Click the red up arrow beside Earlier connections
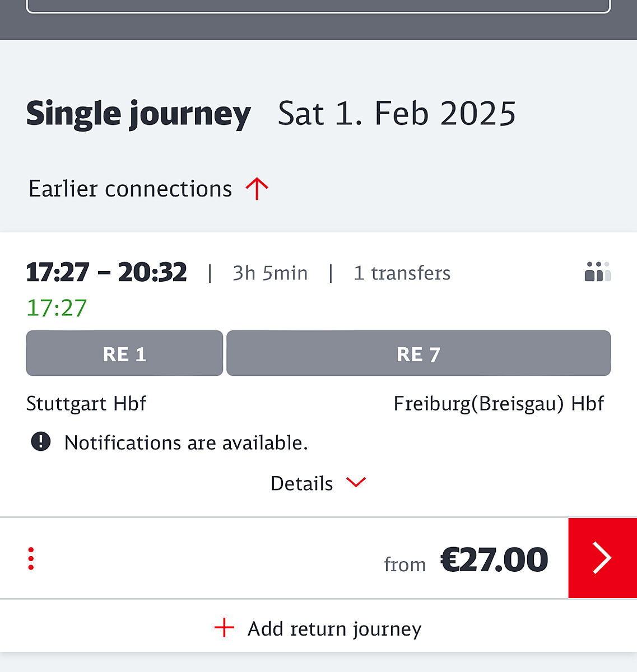Image resolution: width=637 pixels, height=672 pixels. click(257, 189)
